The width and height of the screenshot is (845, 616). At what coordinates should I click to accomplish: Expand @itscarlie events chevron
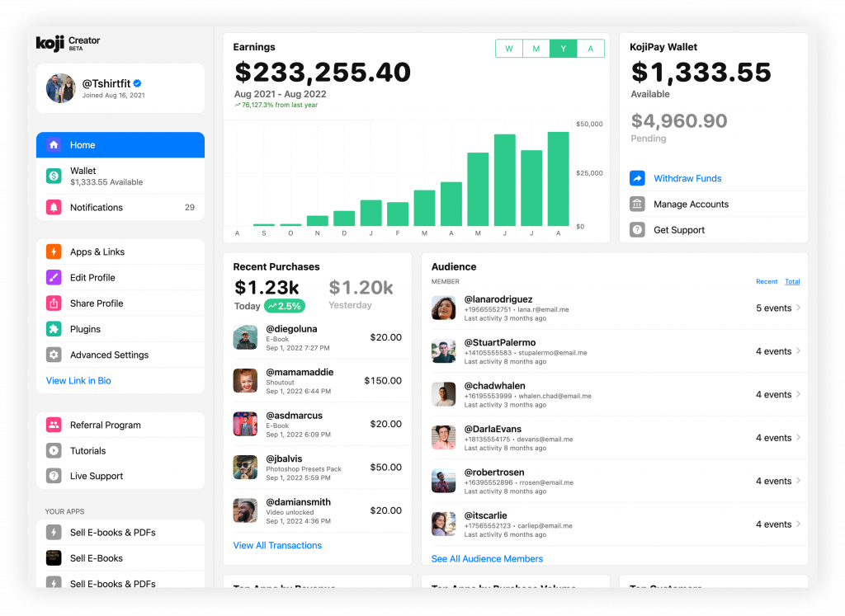tap(798, 524)
